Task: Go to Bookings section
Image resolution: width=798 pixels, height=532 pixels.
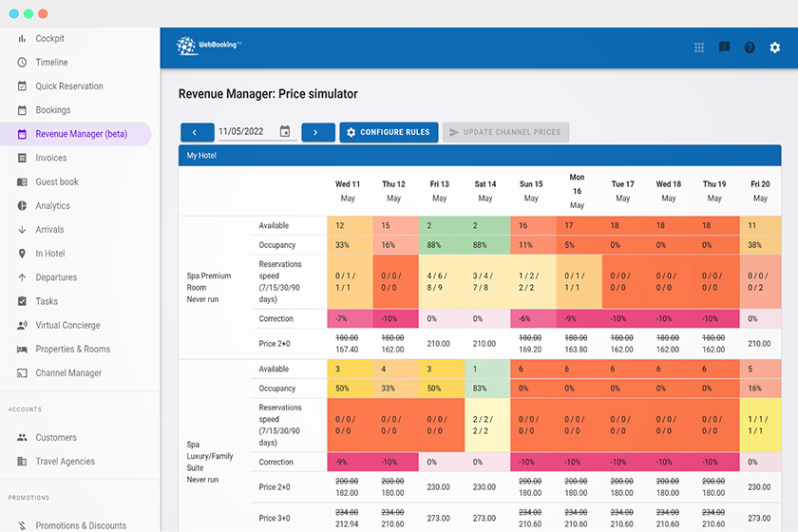Action: pos(53,110)
